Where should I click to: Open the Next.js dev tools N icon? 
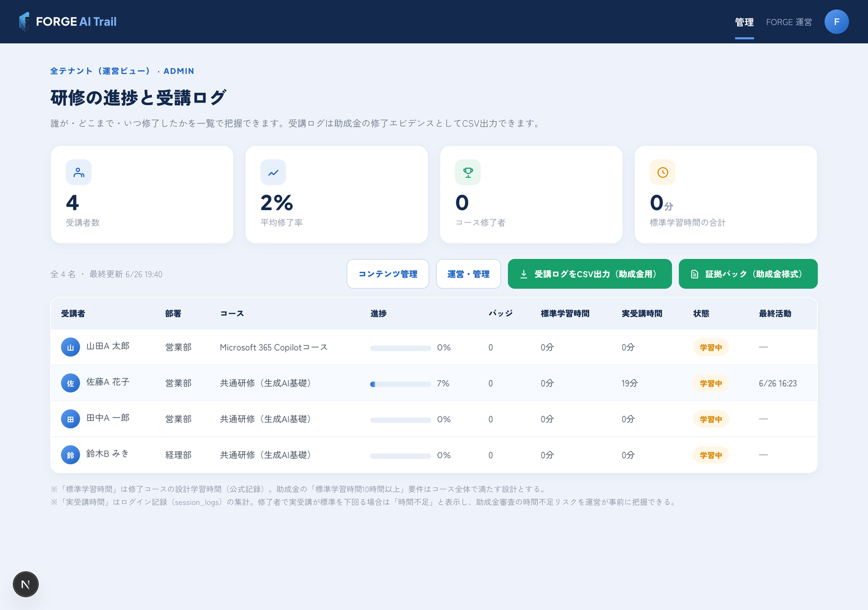pyautogui.click(x=25, y=584)
